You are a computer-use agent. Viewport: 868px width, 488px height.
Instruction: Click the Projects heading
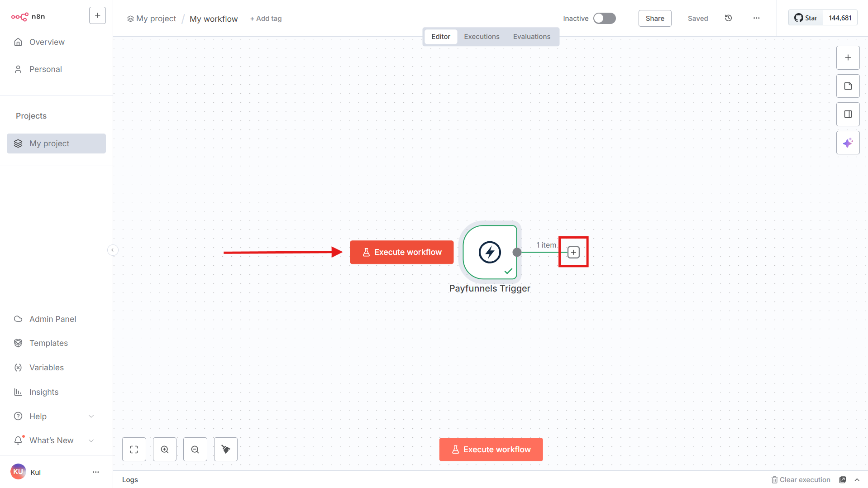pos(31,116)
